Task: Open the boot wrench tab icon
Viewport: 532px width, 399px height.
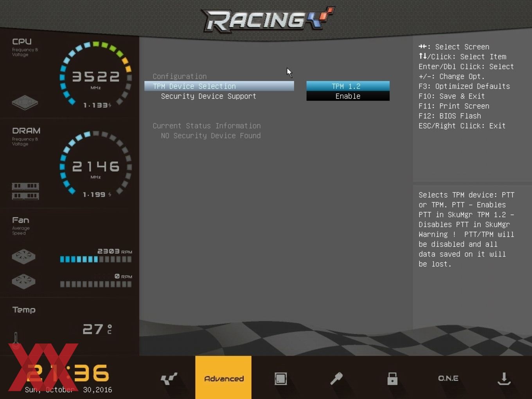Action: pos(336,378)
